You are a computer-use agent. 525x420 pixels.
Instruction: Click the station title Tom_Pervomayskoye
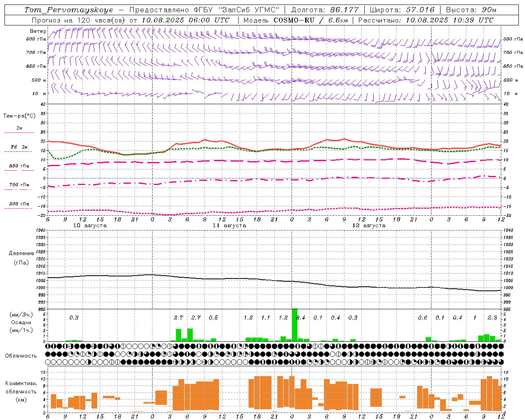[68, 10]
